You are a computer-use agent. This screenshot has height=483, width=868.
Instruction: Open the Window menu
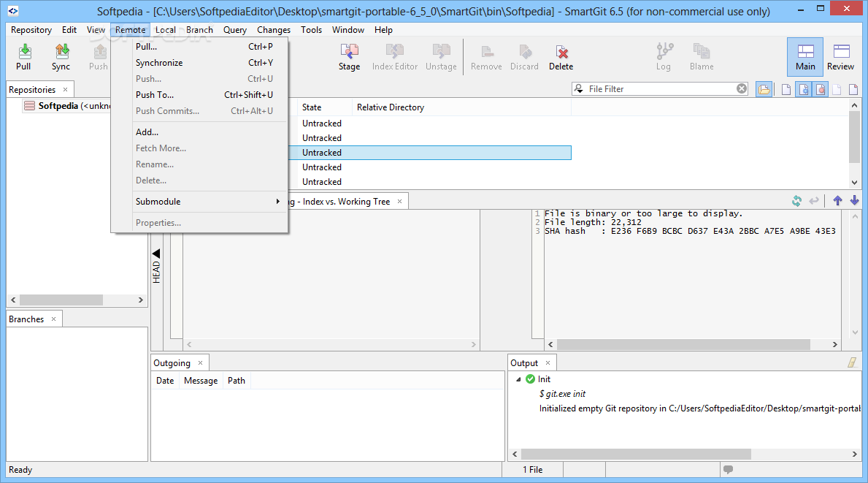pos(348,30)
